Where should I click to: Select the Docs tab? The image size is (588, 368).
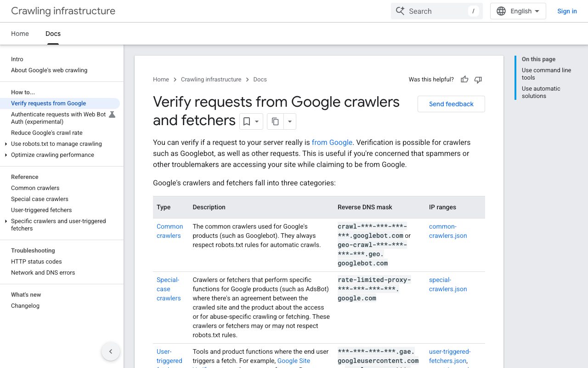point(53,34)
